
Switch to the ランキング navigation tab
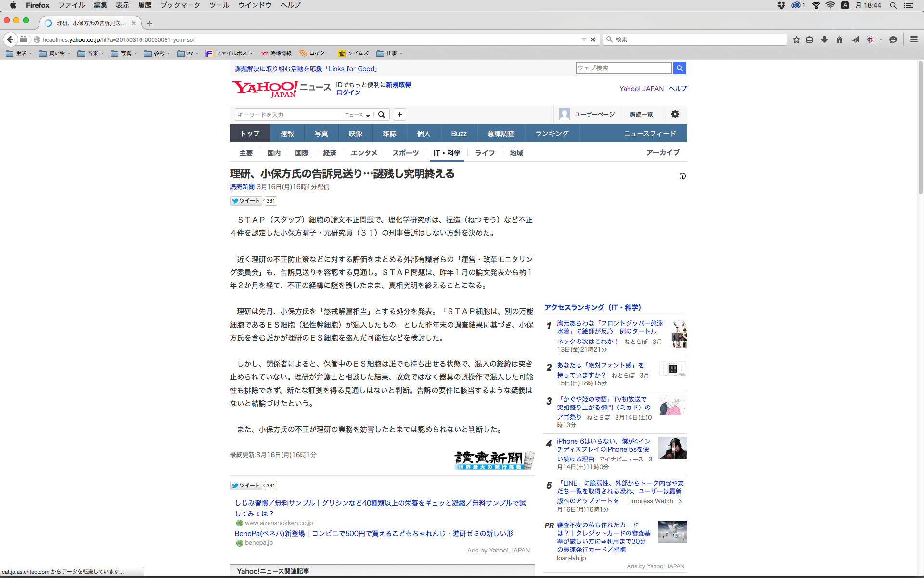[552, 133]
